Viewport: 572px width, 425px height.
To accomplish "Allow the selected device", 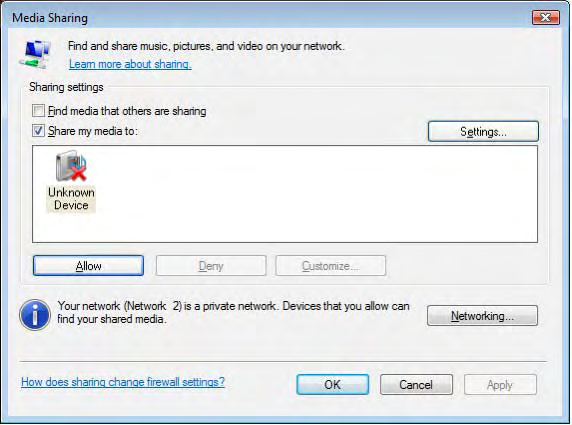I will tap(88, 266).
